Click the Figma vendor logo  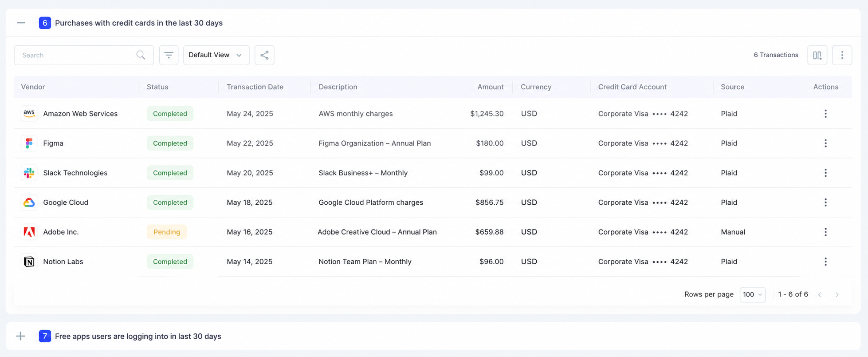click(x=29, y=143)
